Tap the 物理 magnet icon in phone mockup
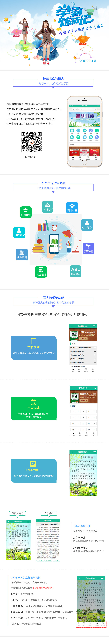Viewport: 109px width, 644px height. 91,131
